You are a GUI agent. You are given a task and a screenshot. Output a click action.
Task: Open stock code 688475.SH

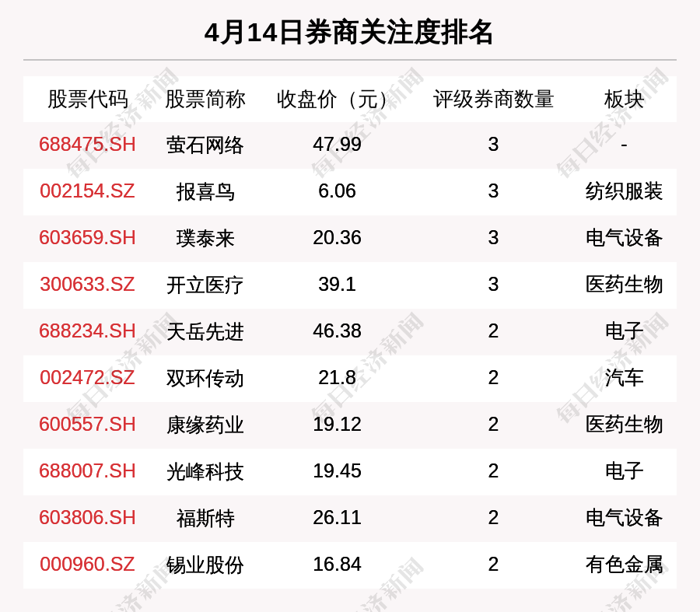click(x=87, y=145)
